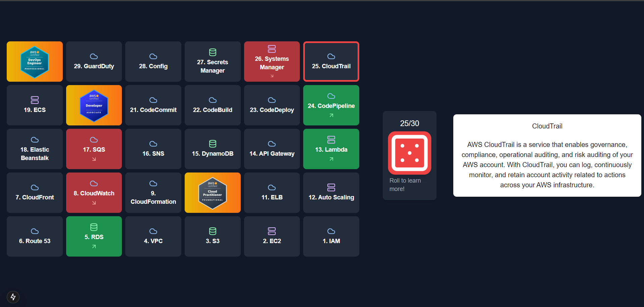This screenshot has height=307, width=644.
Task: Click the down arrow on SQS tile
Action: (x=94, y=159)
